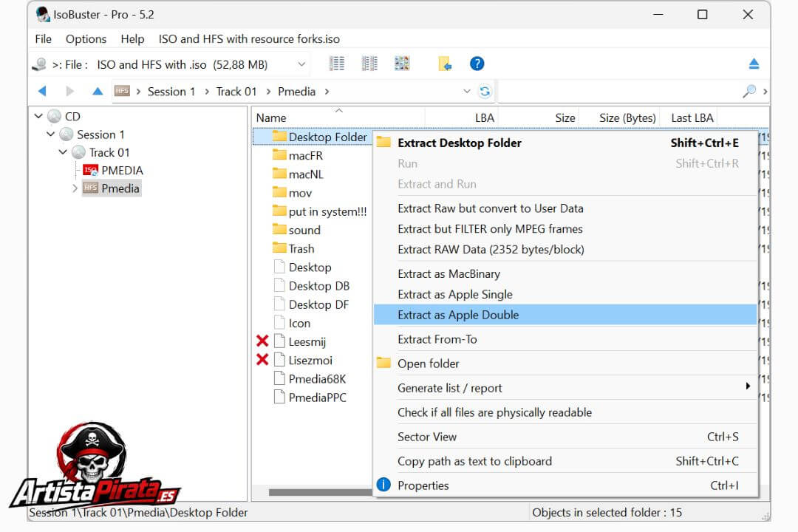The height and width of the screenshot is (532, 798).
Task: Choose Extract as Apple Double
Action: [565, 315]
